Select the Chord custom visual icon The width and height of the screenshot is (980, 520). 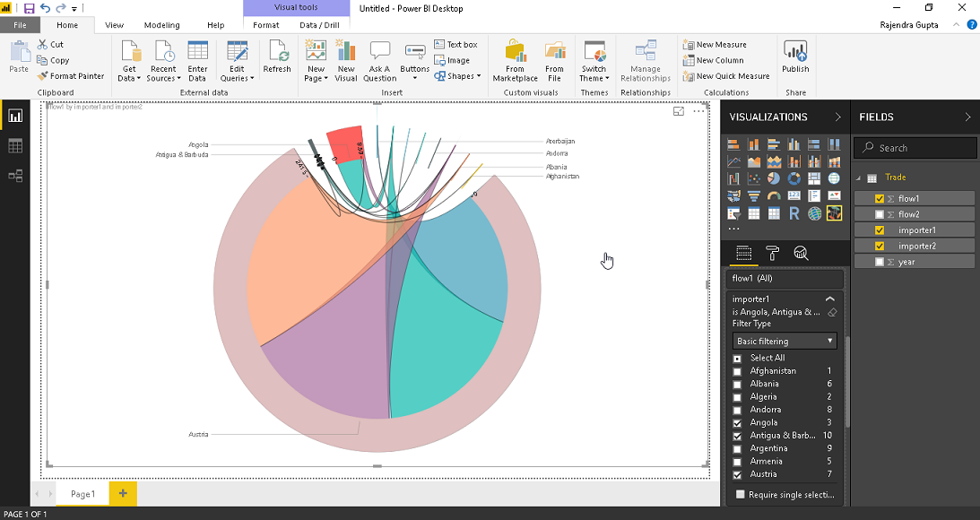coord(834,213)
